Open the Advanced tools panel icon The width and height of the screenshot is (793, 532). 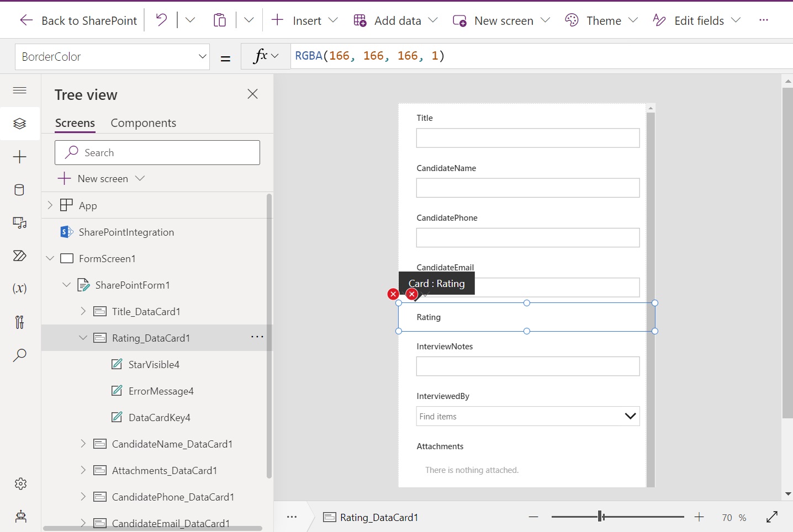(20, 322)
